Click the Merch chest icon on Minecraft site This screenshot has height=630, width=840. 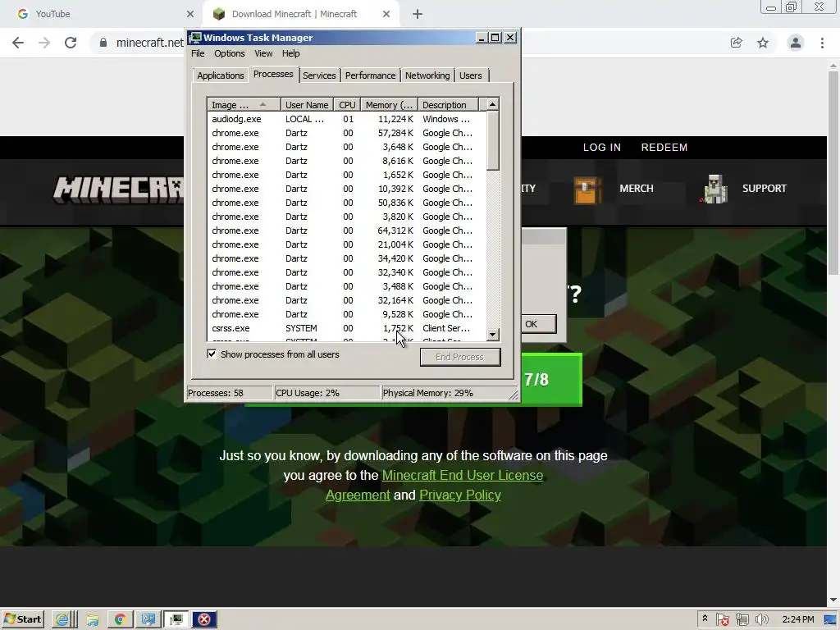click(587, 189)
